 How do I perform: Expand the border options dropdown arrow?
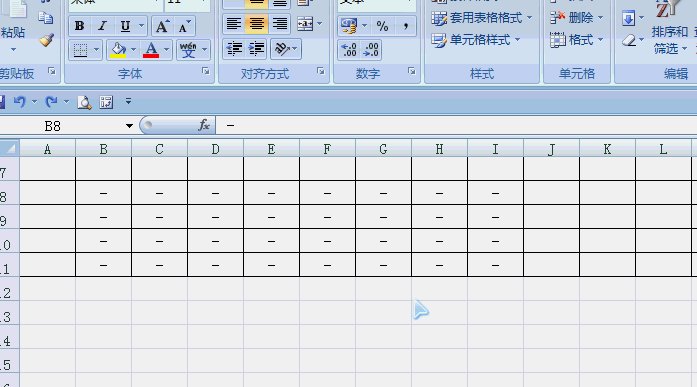pyautogui.click(x=96, y=50)
